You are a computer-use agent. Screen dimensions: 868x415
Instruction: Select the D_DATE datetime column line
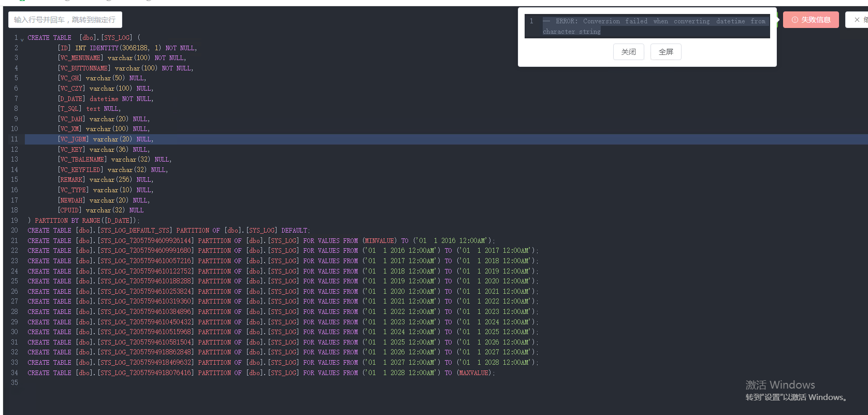pos(106,99)
